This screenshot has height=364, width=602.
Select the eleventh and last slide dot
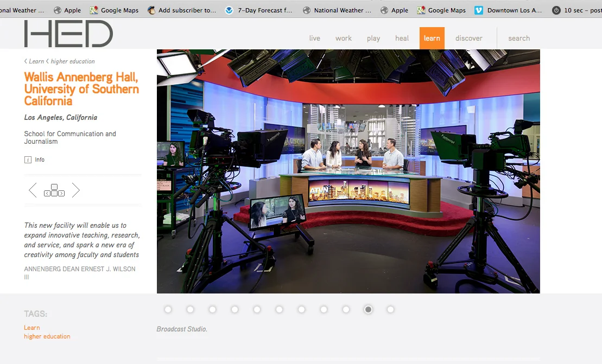click(x=390, y=310)
